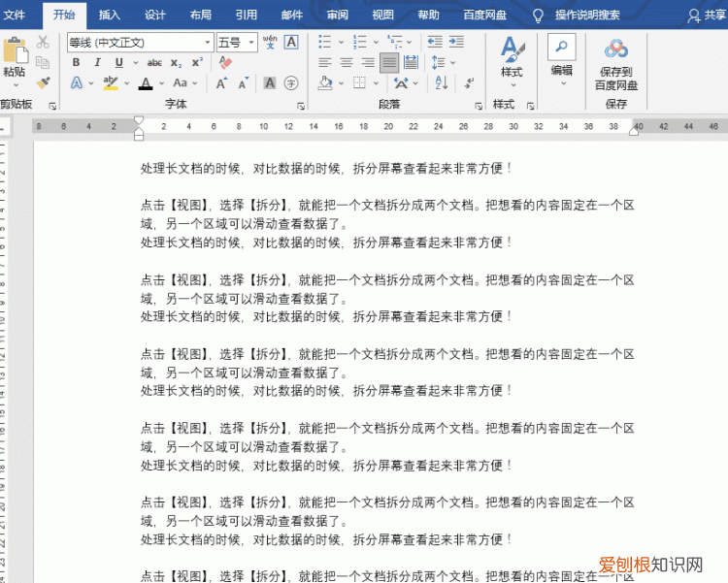Insert enclosed character (circled 字) icon
The image size is (728, 583).
pos(291,83)
